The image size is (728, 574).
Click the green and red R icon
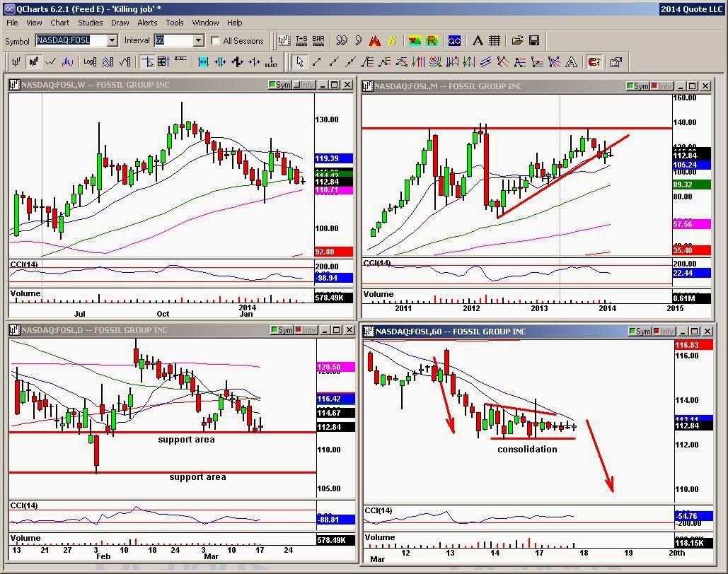(x=432, y=41)
